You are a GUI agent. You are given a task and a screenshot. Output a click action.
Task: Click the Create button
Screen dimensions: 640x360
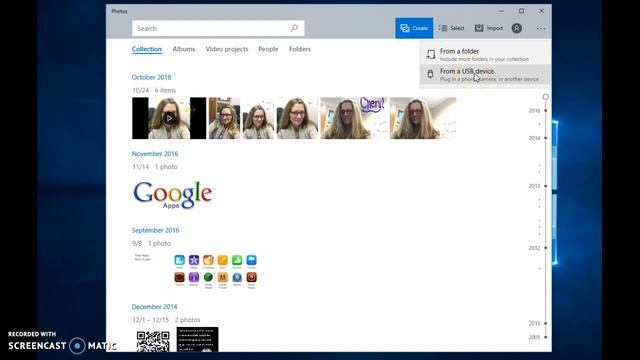click(x=414, y=28)
